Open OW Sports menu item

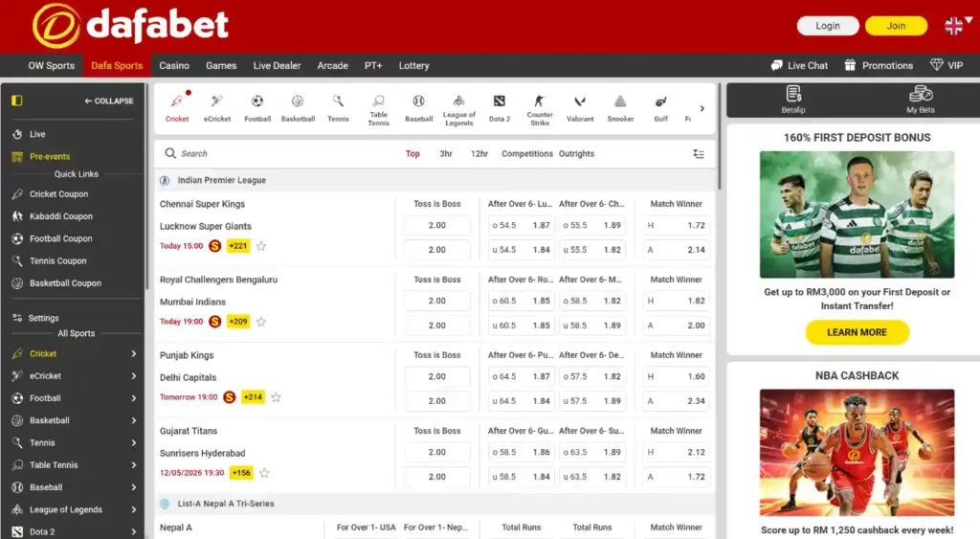pyautogui.click(x=52, y=66)
